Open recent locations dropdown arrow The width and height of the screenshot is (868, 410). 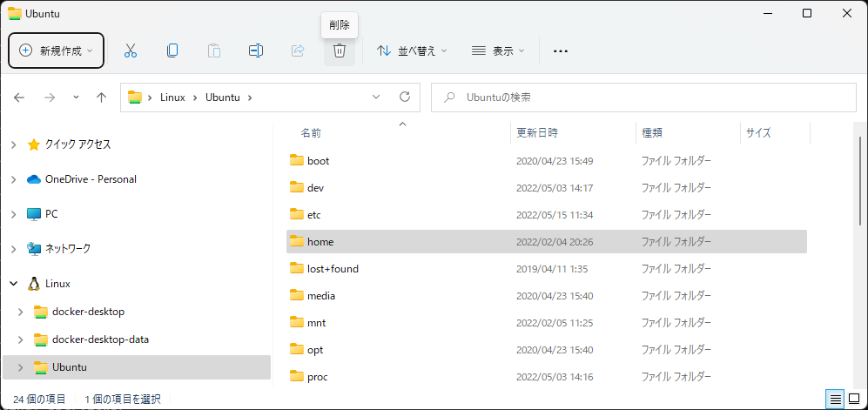tap(76, 97)
